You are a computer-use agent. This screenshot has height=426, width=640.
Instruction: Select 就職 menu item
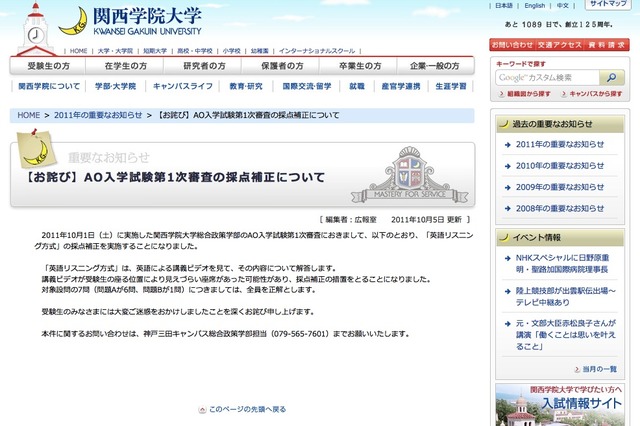tap(357, 87)
